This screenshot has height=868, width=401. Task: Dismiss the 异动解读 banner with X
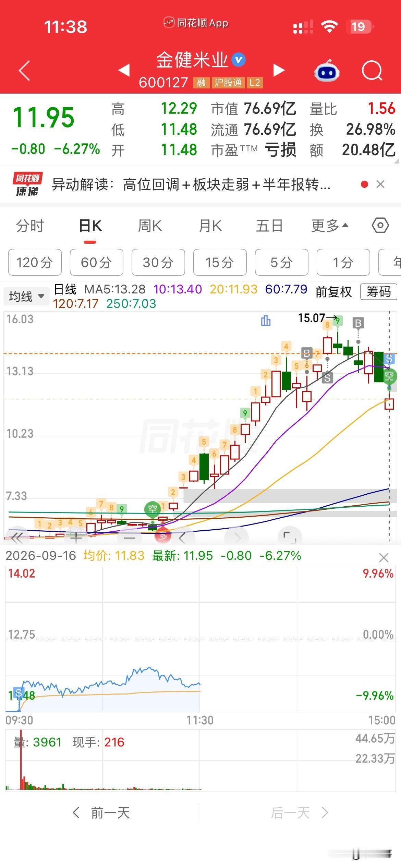pos(380,184)
